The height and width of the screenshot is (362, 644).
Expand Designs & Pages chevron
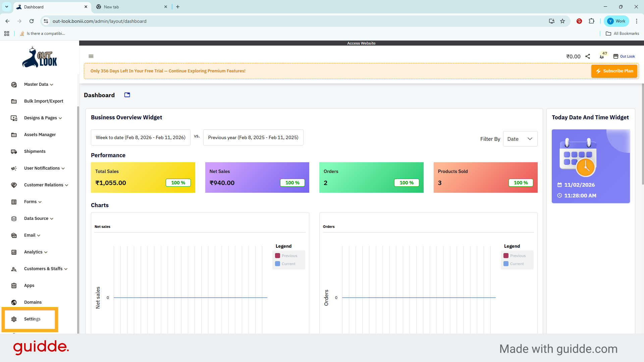(x=60, y=118)
